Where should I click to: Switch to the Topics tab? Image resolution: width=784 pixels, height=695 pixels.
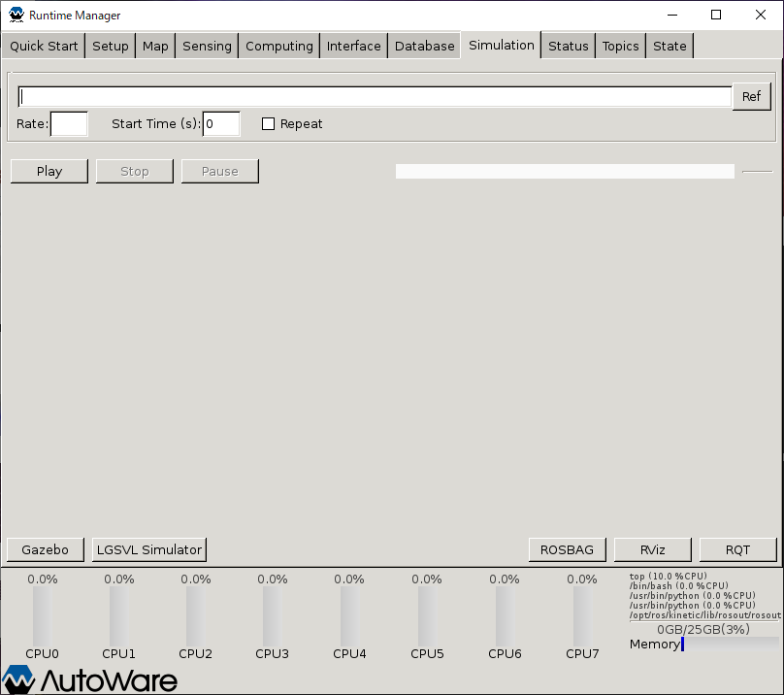click(620, 46)
